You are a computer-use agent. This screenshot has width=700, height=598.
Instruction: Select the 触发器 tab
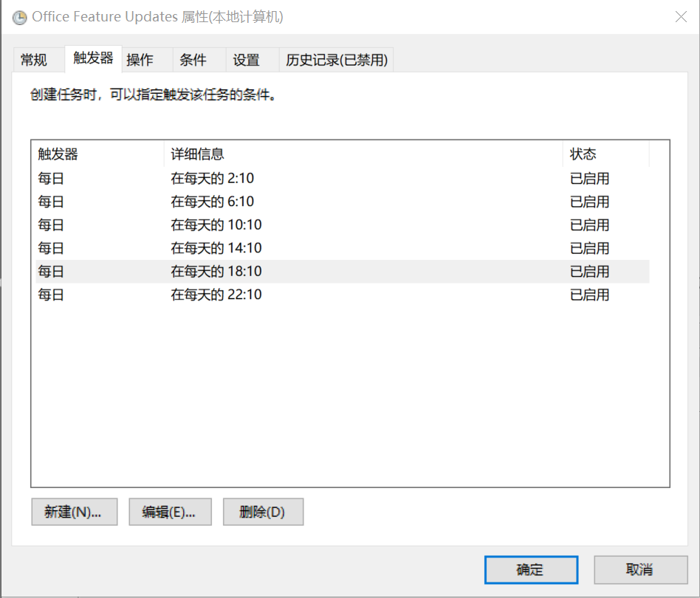coord(93,58)
